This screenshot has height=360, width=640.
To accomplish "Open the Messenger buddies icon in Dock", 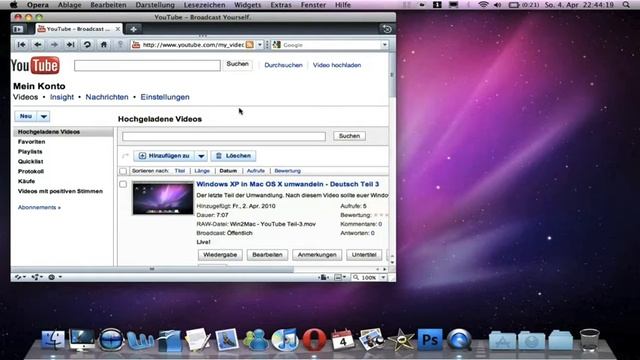I will pyautogui.click(x=256, y=340).
